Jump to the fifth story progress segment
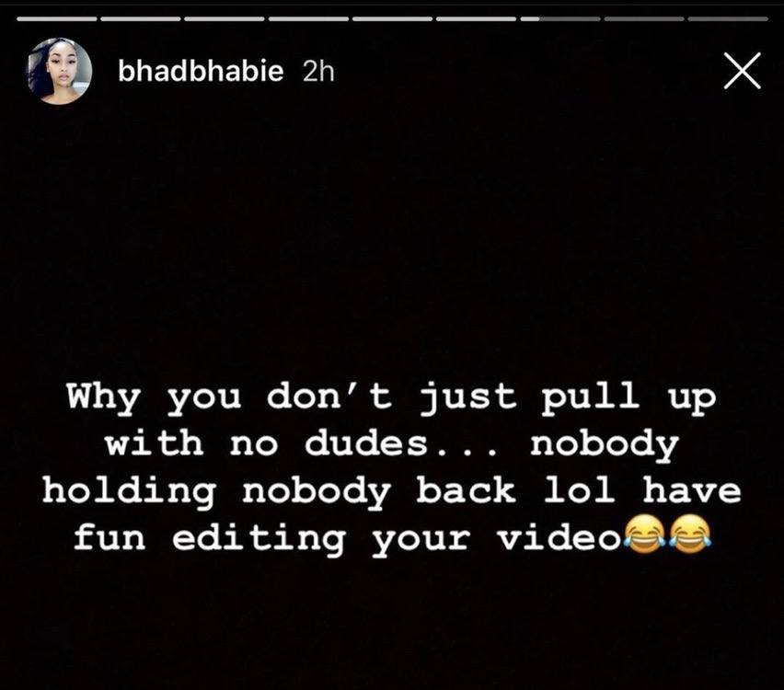 (393, 19)
